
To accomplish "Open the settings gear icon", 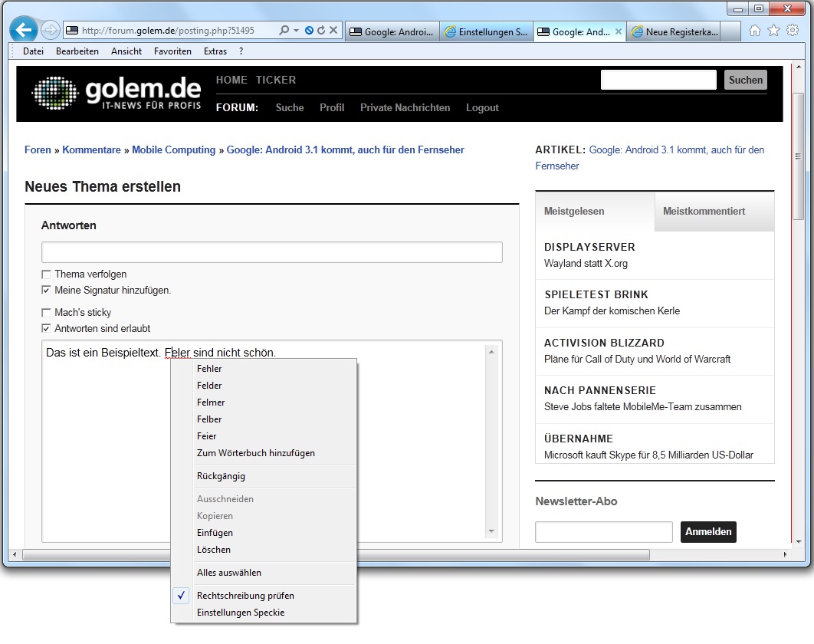I will coord(792,30).
